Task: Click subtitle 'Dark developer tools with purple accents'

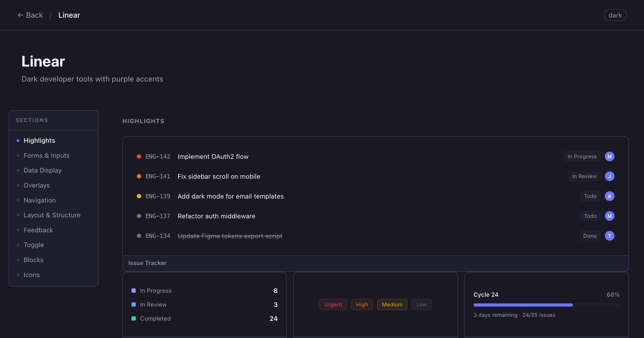Action: [92, 79]
